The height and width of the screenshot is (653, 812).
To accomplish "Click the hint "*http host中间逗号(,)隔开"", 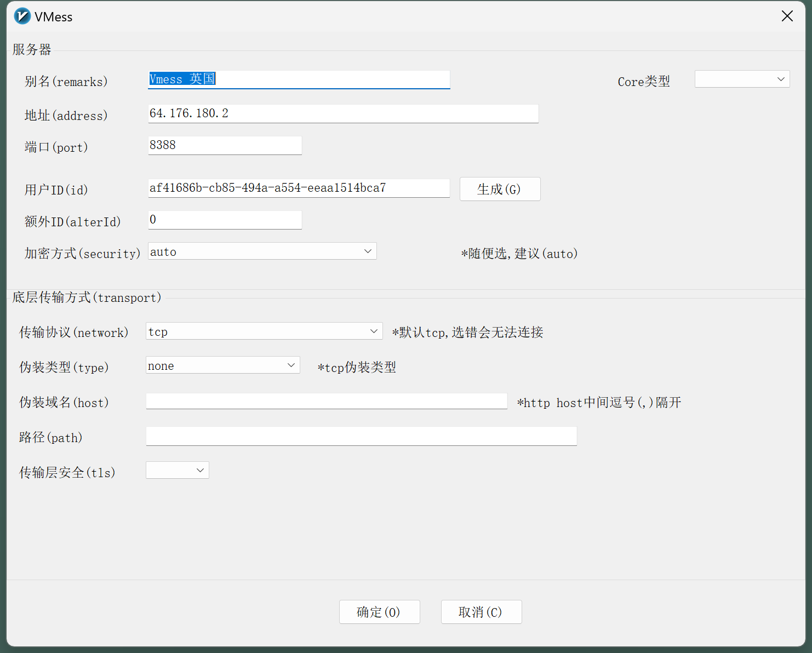I will (x=599, y=403).
